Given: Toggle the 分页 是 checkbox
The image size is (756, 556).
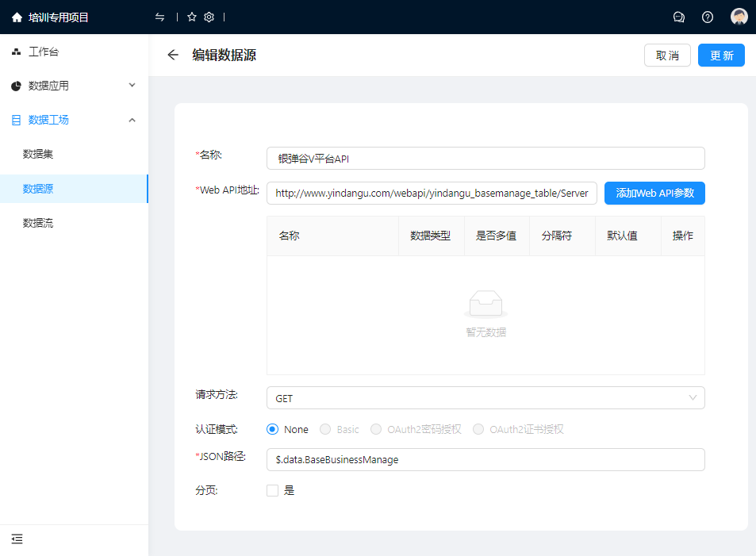Looking at the screenshot, I should tap(273, 490).
